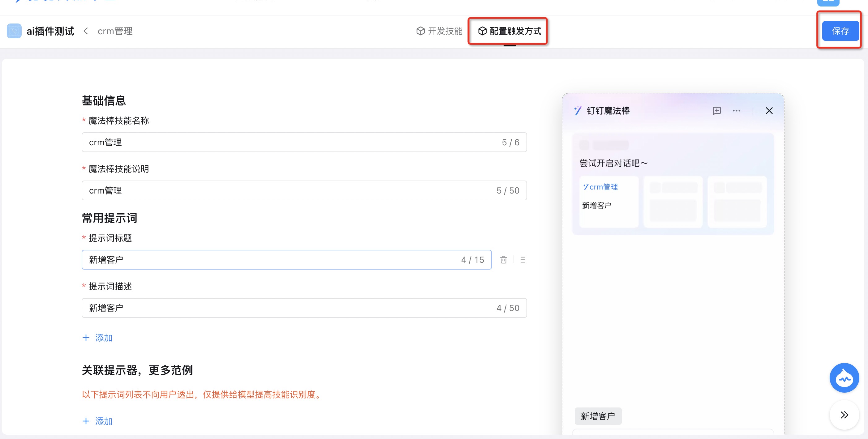The image size is (868, 439).
Task: Click the magic wand icon next to 钉钉魔法棒
Action: tap(578, 111)
